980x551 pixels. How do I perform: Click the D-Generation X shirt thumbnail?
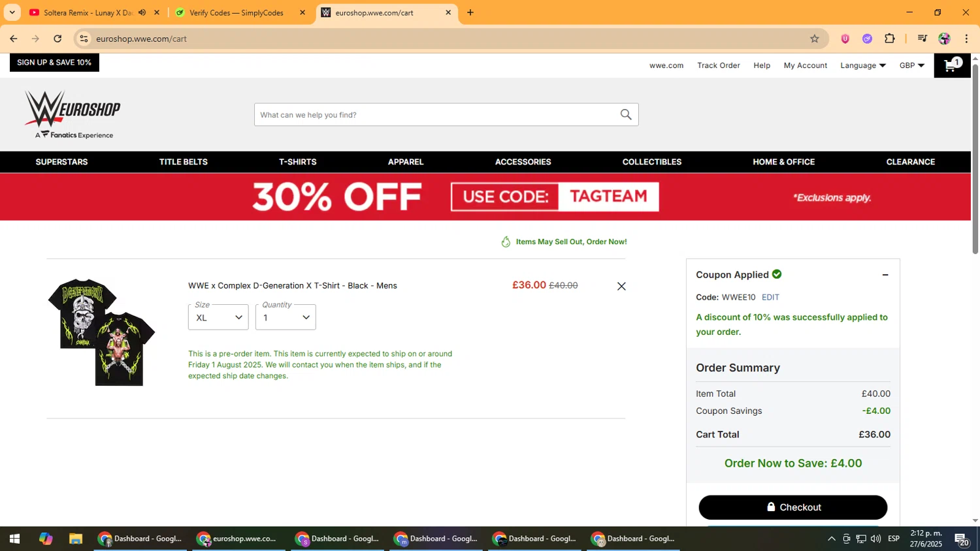[101, 332]
